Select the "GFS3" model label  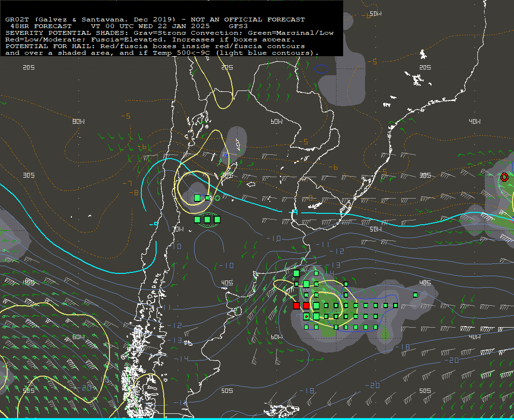[238, 26]
